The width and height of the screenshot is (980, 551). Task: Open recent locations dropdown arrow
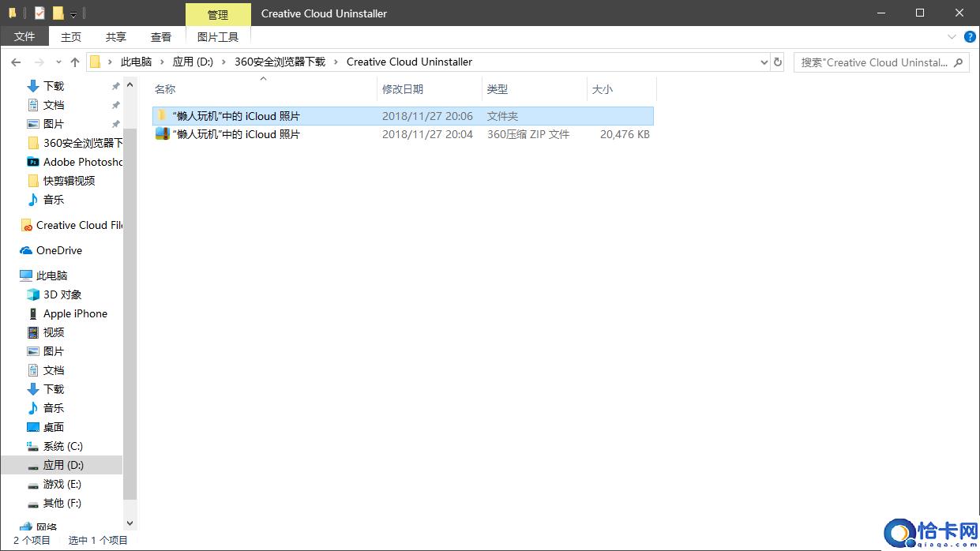58,62
